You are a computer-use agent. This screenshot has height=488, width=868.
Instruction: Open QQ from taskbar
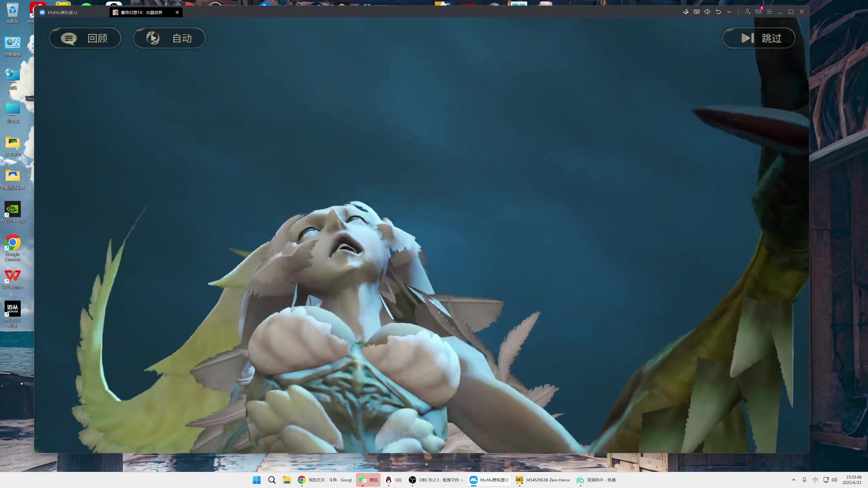tap(393, 480)
